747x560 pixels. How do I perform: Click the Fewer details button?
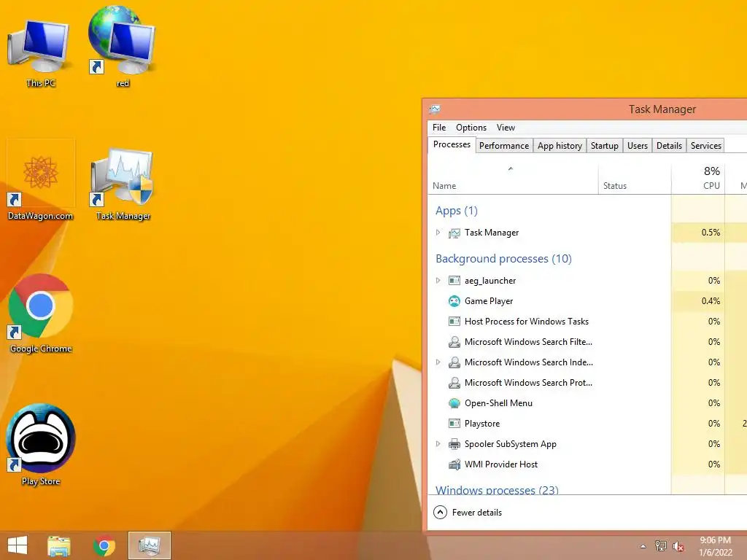[x=468, y=513]
